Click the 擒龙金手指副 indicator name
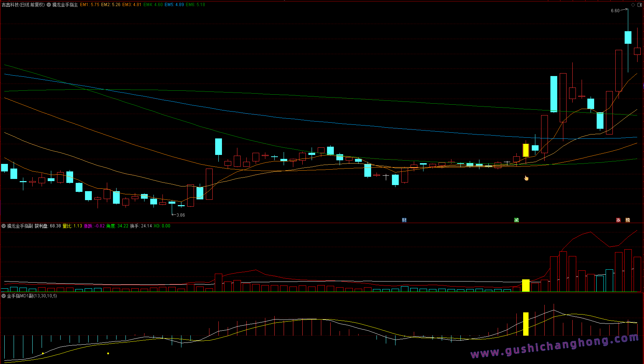 [20, 226]
